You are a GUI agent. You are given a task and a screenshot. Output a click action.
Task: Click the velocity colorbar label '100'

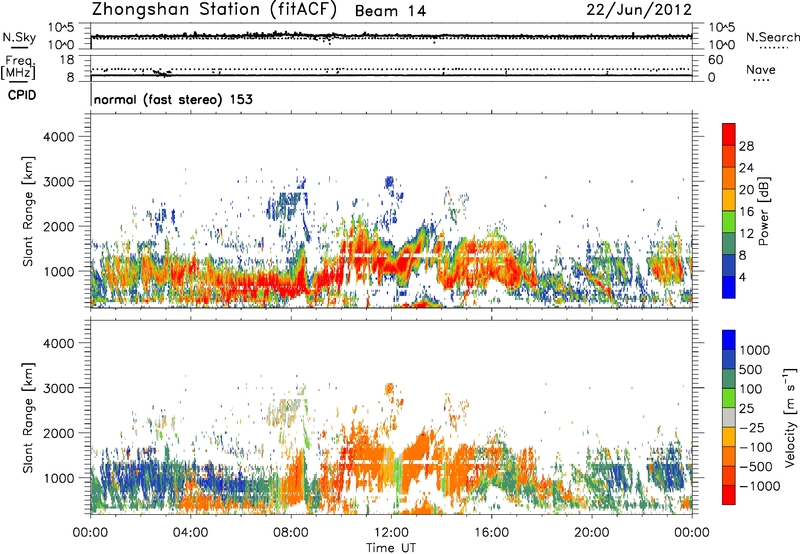[751, 389]
